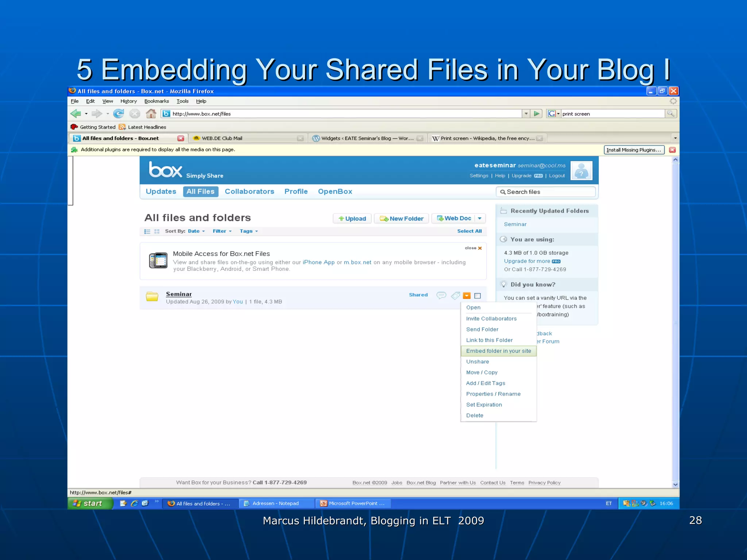This screenshot has height=560, width=747.
Task: Click the box Simply Share logo
Action: pyautogui.click(x=186, y=170)
